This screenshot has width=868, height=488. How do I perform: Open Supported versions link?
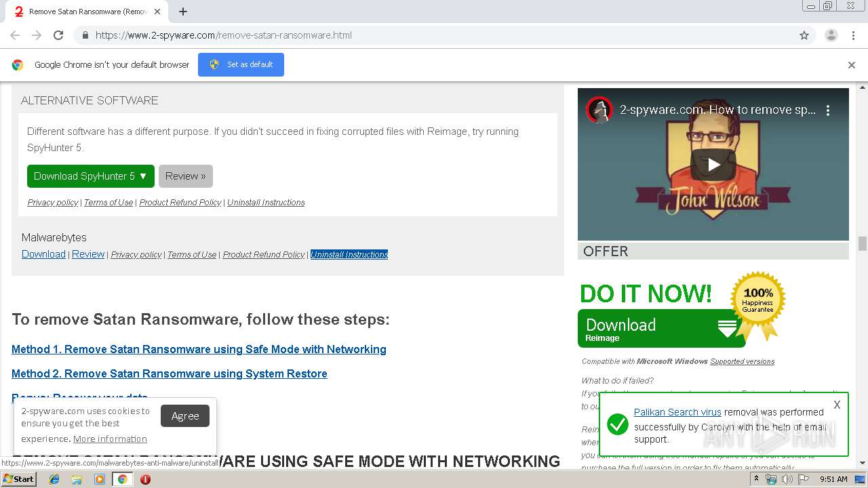pyautogui.click(x=742, y=361)
